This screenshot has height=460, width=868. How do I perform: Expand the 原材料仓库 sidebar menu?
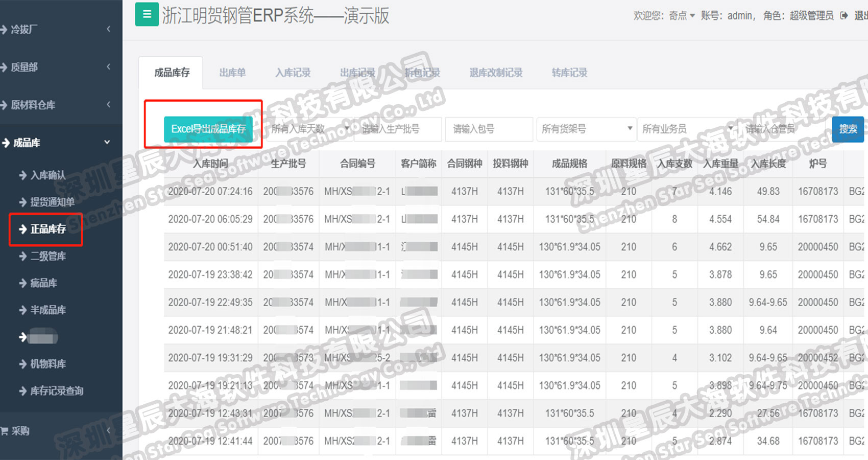tap(61, 105)
